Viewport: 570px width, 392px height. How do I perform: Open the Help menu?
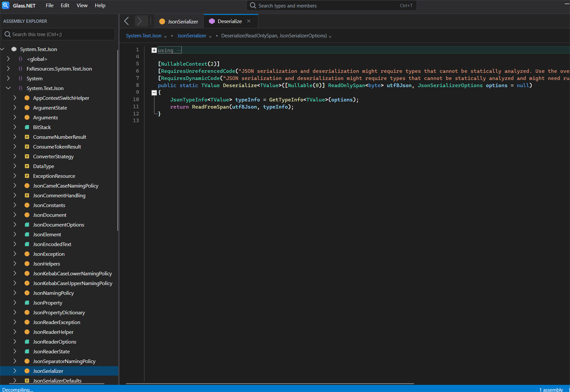(x=100, y=6)
